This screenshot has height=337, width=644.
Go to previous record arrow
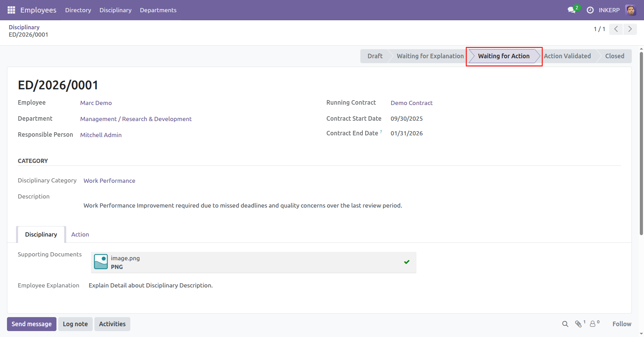(x=616, y=29)
